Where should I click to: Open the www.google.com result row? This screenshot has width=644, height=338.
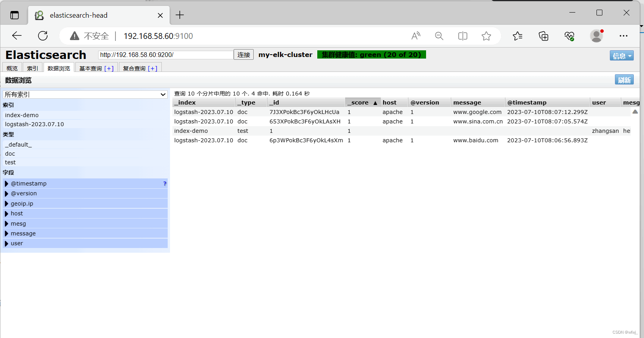tap(401, 112)
